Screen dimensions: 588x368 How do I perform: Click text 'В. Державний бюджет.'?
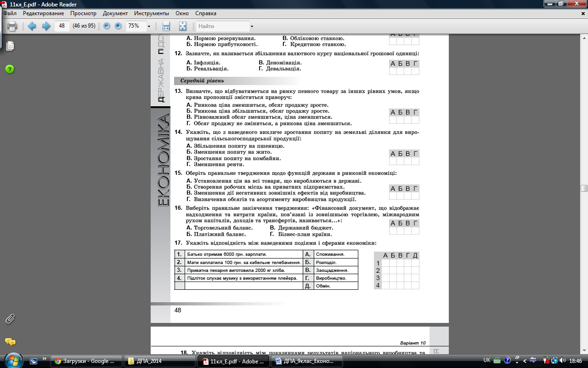(302, 228)
